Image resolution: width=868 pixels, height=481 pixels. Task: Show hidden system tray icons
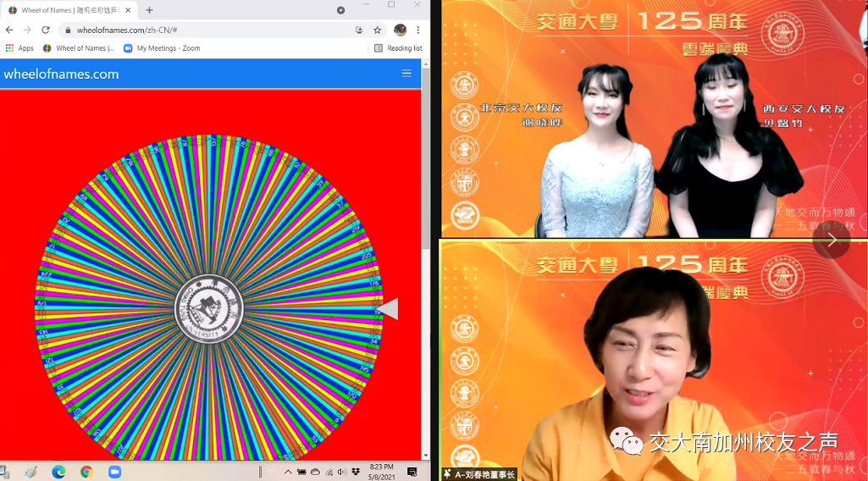point(288,473)
